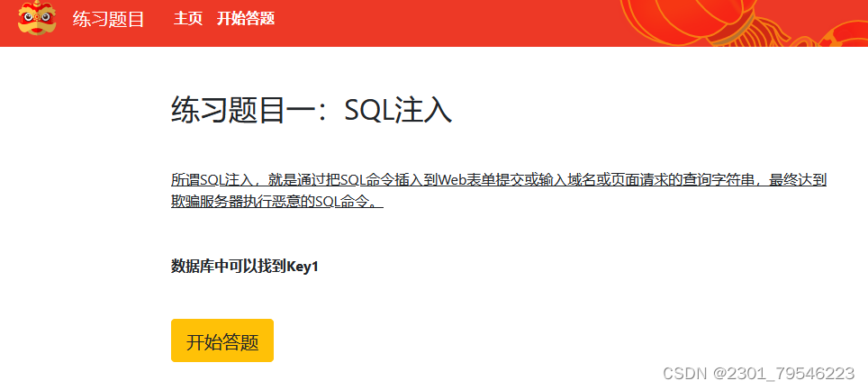
Task: Click the heading 练习题目一:SQL注入
Action: click(x=312, y=110)
